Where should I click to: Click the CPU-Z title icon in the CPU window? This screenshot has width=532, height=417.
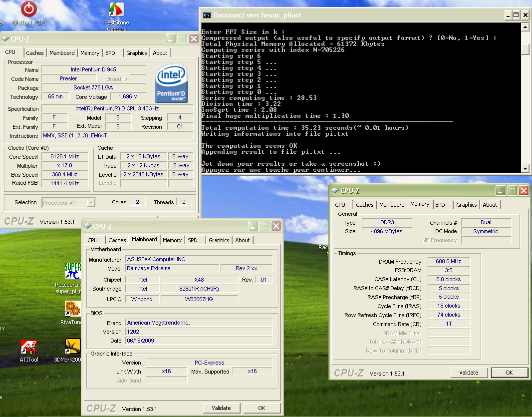tap(5, 39)
